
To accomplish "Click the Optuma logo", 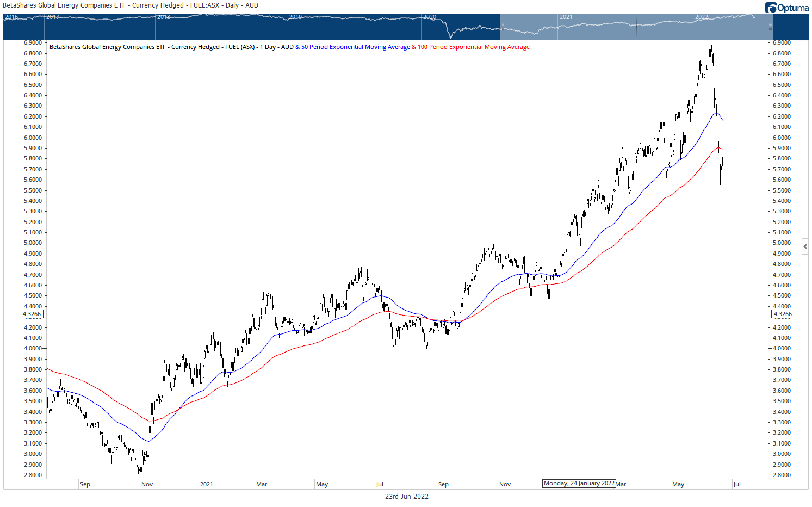I will point(786,8).
